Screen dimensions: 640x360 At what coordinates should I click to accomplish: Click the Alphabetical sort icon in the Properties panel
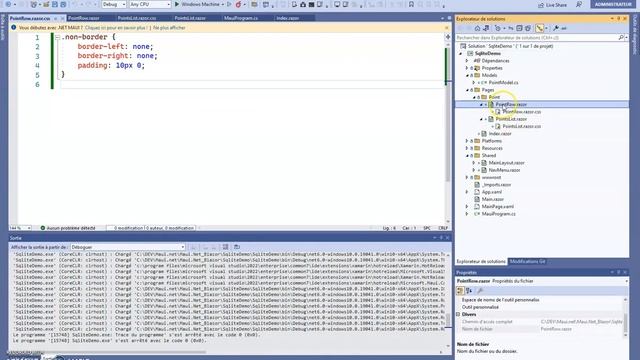[x=469, y=291]
